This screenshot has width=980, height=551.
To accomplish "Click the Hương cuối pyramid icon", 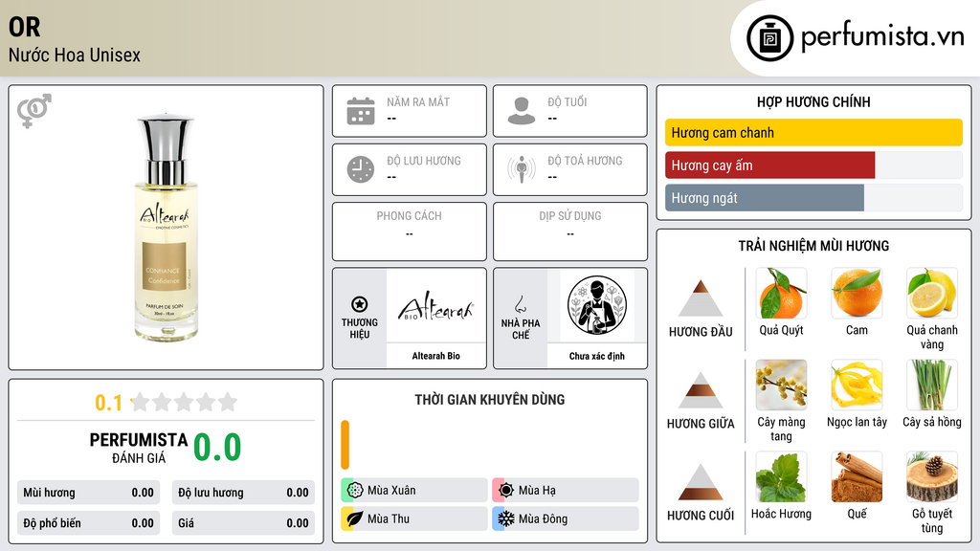I will tap(701, 482).
